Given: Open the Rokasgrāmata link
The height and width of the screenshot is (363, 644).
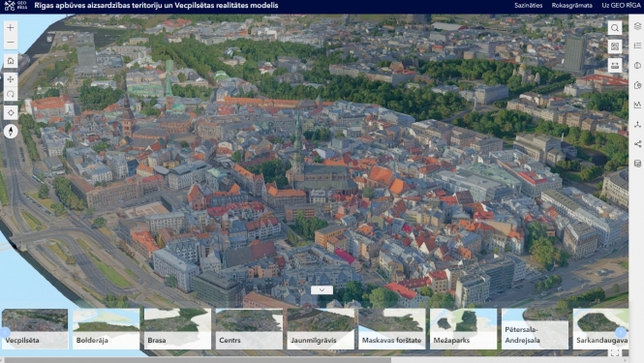Looking at the screenshot, I should pyautogui.click(x=571, y=6).
